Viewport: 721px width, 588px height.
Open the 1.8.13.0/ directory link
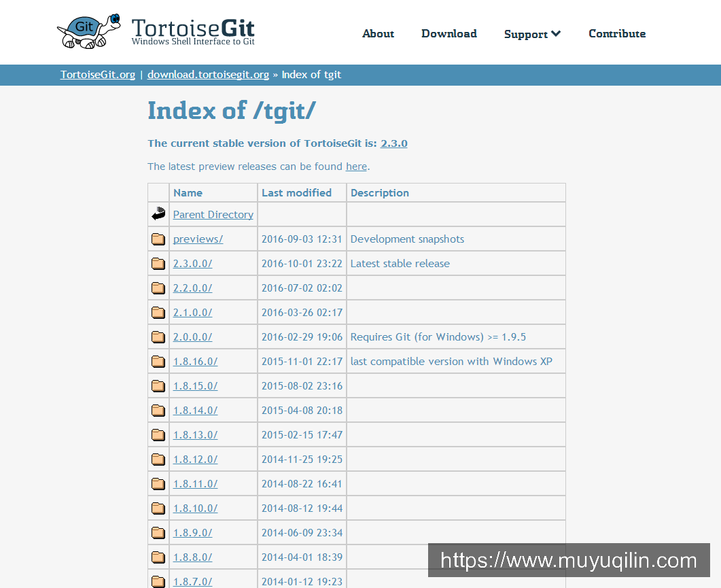point(195,435)
